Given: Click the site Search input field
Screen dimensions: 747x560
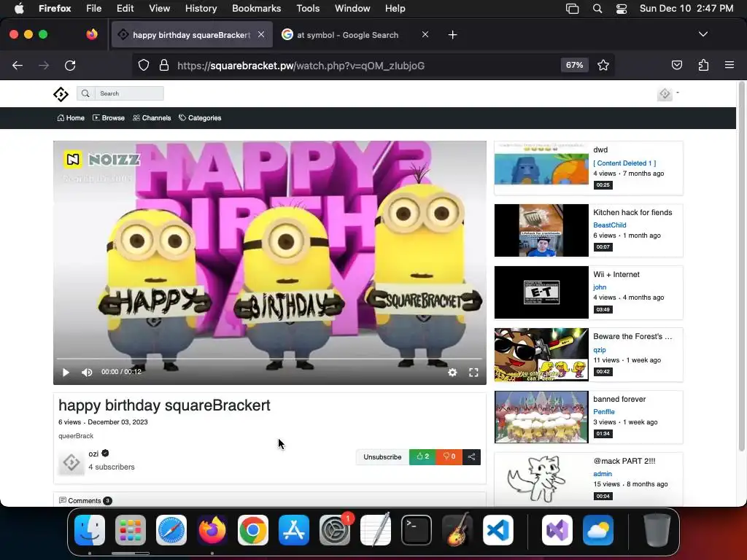Looking at the screenshot, I should (129, 94).
